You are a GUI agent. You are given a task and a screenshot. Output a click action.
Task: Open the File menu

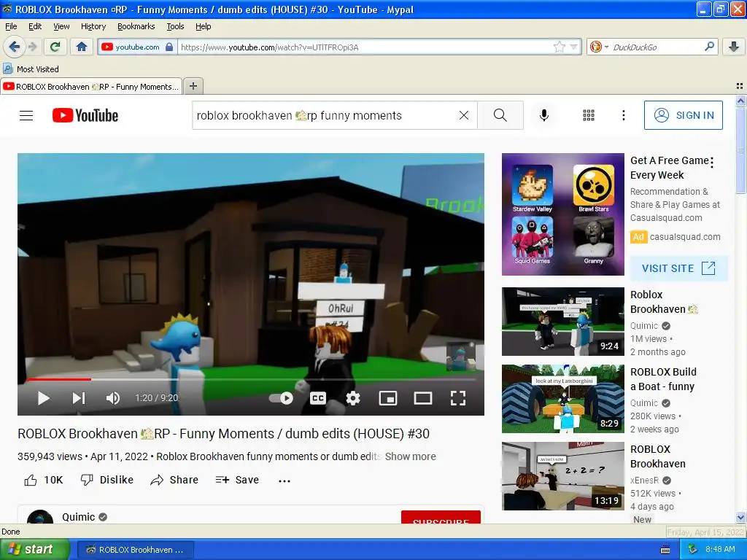(x=11, y=26)
